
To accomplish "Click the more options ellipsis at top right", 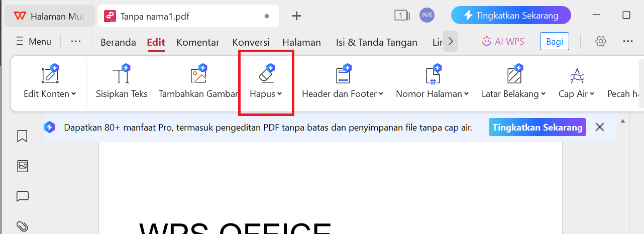I will pyautogui.click(x=627, y=42).
